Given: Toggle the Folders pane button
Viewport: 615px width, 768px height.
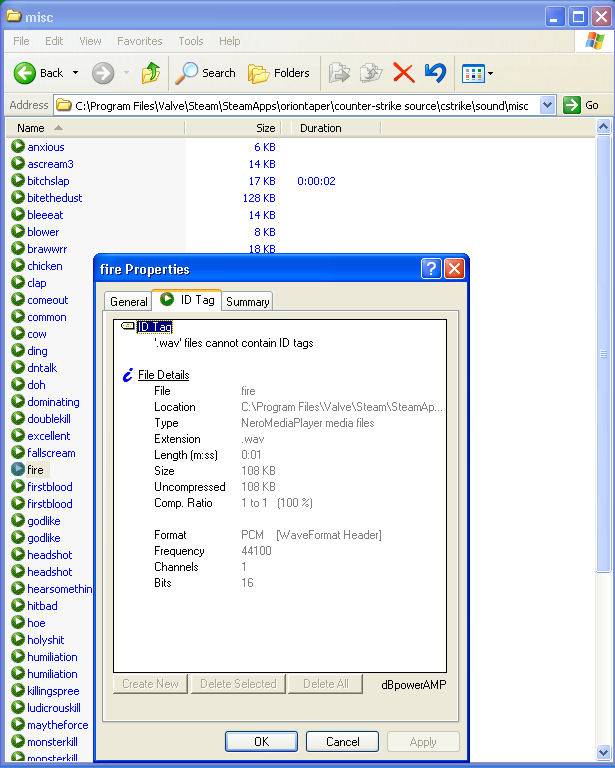Looking at the screenshot, I should tap(278, 73).
